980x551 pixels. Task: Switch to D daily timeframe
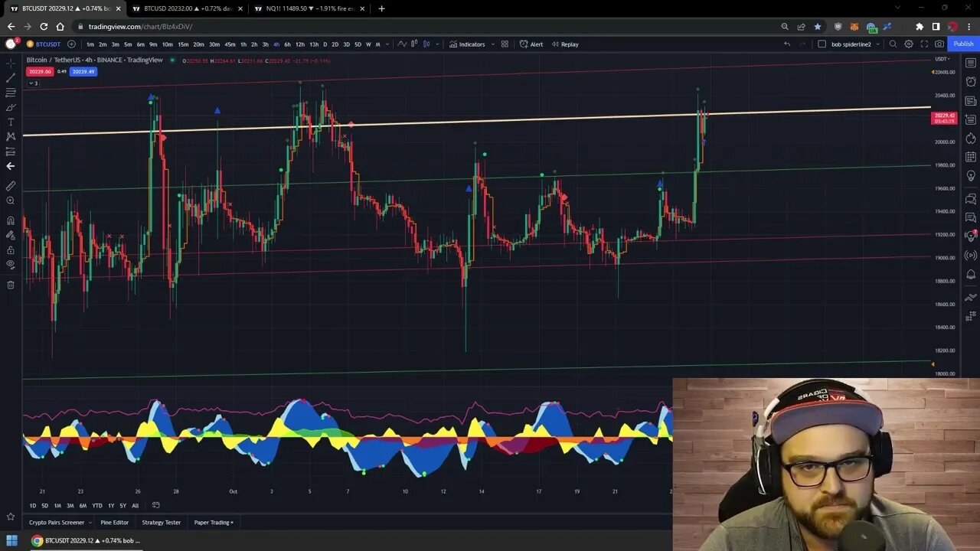325,44
